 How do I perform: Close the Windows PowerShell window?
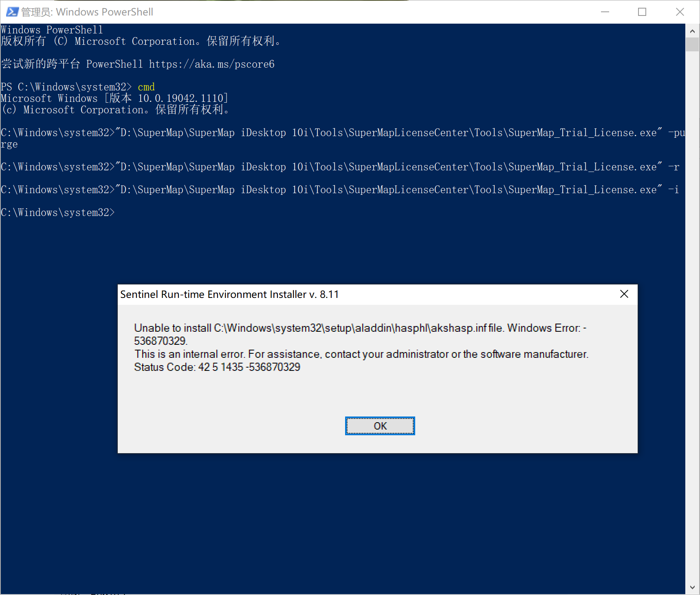(680, 12)
